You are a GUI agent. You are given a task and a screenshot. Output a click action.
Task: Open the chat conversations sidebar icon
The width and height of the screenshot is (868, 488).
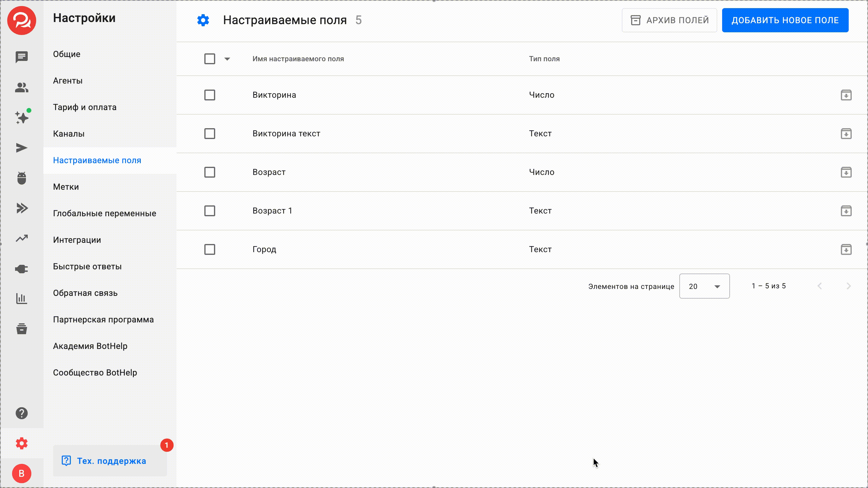coord(22,57)
